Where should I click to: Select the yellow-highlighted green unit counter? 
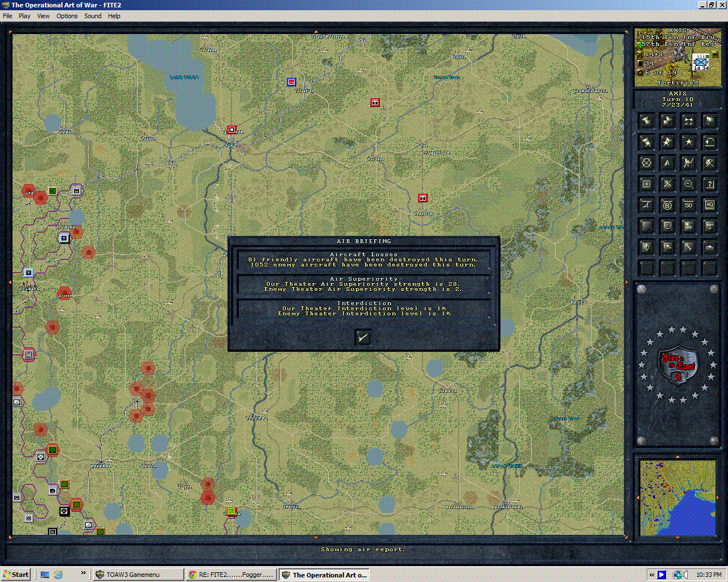point(231,512)
